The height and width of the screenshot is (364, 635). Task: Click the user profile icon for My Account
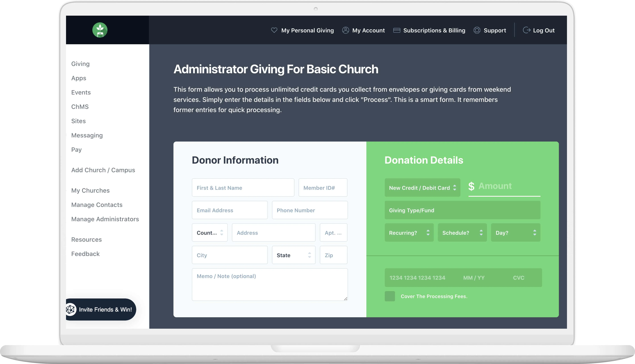(346, 30)
